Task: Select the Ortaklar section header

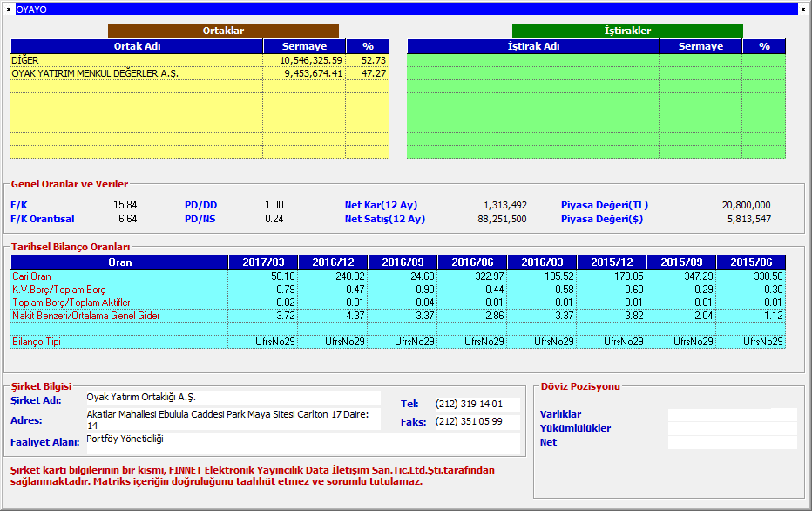Action: (223, 31)
